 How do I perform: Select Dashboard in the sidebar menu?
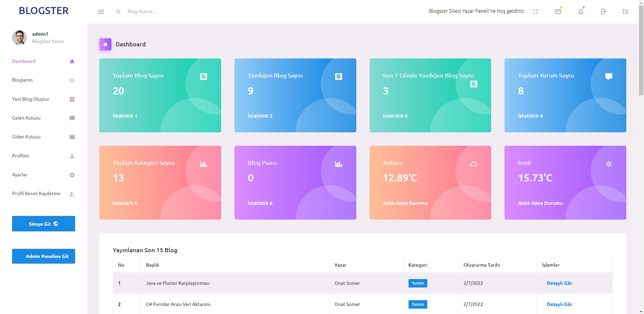point(24,61)
